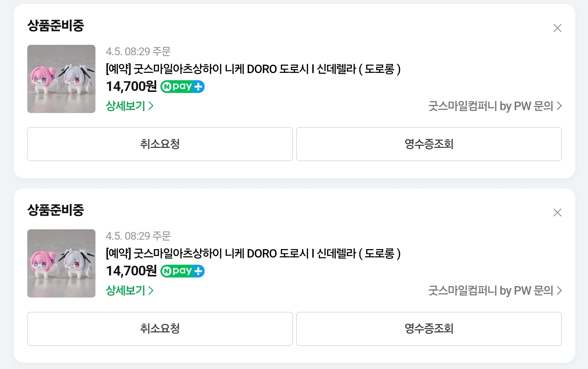The width and height of the screenshot is (588, 369).
Task: View receipt via 영수증조회 on second order
Action: pos(429,329)
